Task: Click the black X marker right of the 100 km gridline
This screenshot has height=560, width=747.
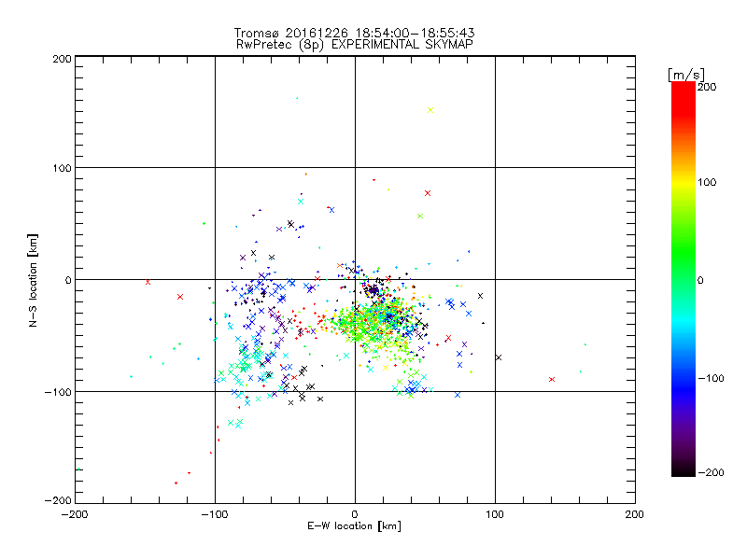Action: [x=499, y=357]
